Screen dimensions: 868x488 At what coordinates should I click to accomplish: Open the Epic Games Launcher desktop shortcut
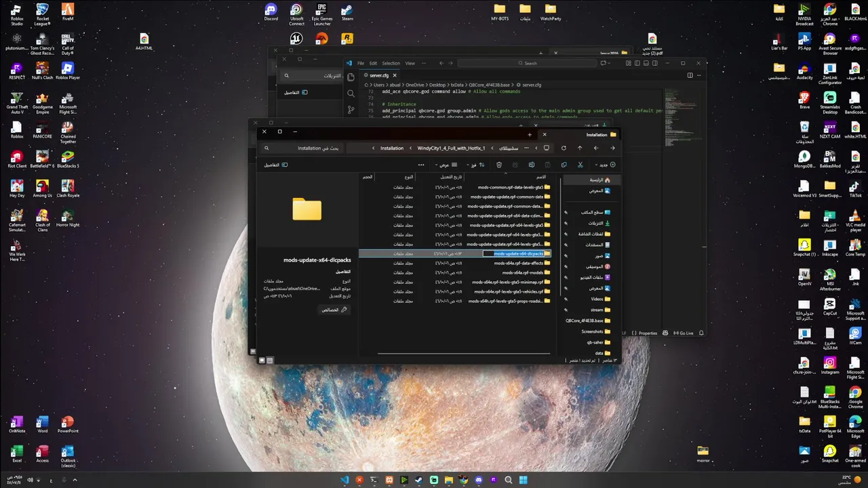[322, 14]
